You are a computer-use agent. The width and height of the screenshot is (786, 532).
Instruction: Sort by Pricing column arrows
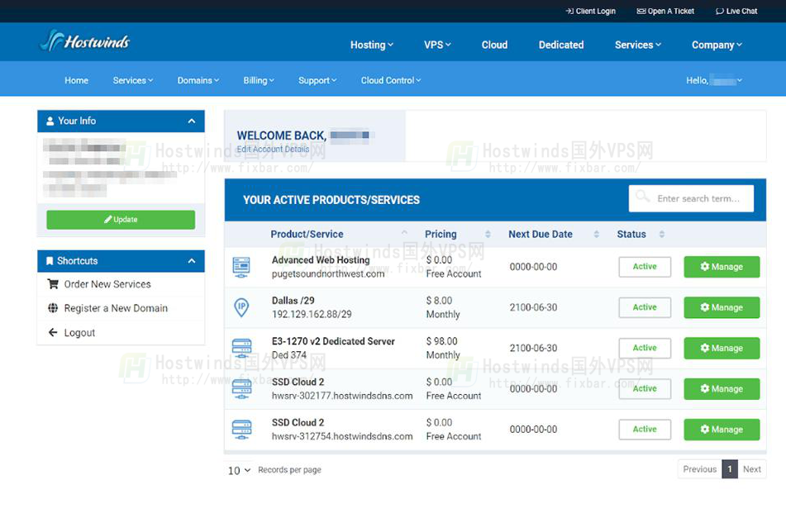coord(488,234)
